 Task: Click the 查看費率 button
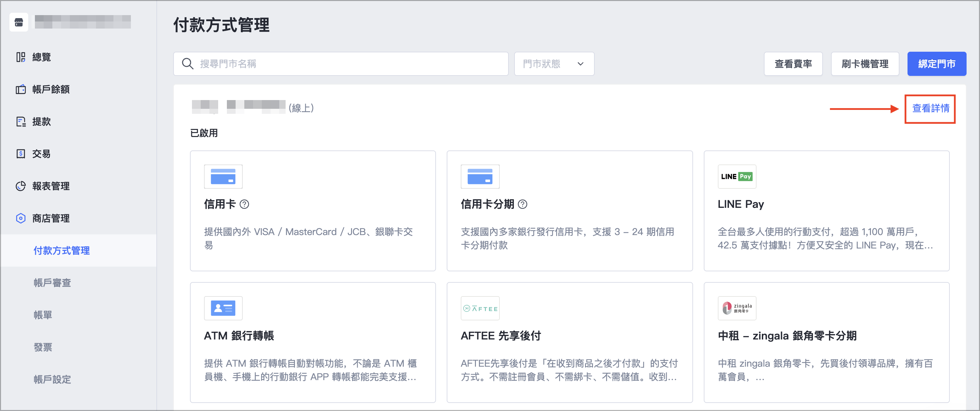pyautogui.click(x=793, y=64)
